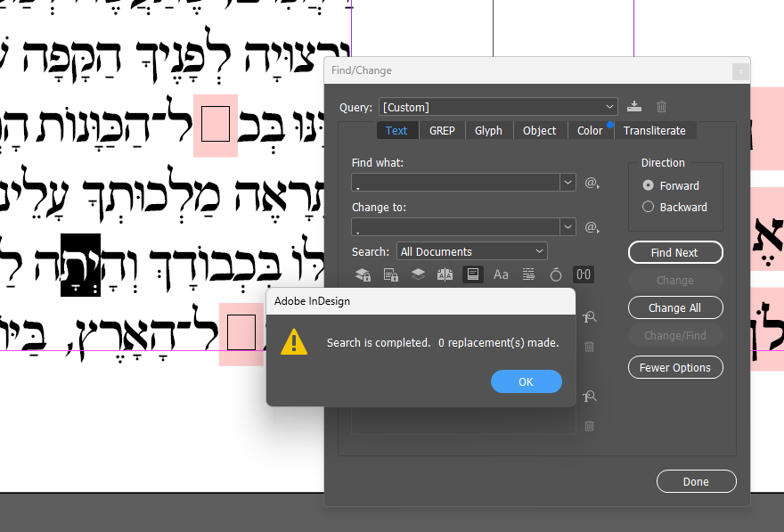Switch to the Color tab
This screenshot has height=532, width=784.
[590, 130]
